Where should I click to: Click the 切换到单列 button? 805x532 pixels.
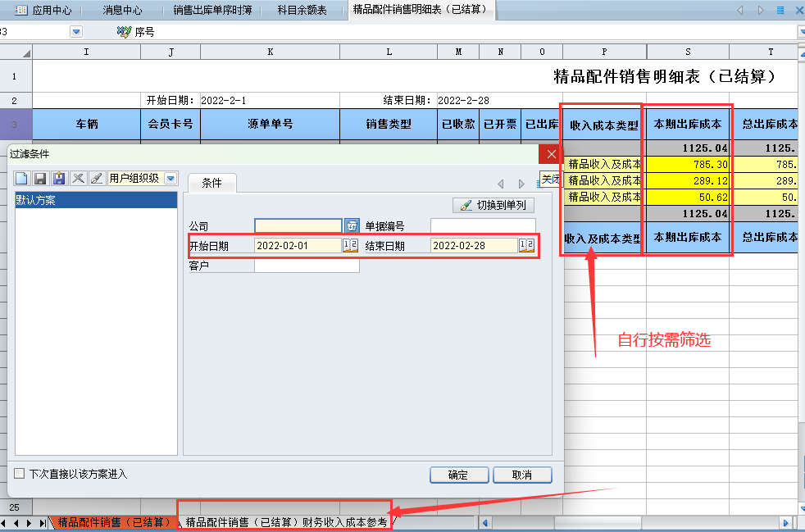[493, 206]
